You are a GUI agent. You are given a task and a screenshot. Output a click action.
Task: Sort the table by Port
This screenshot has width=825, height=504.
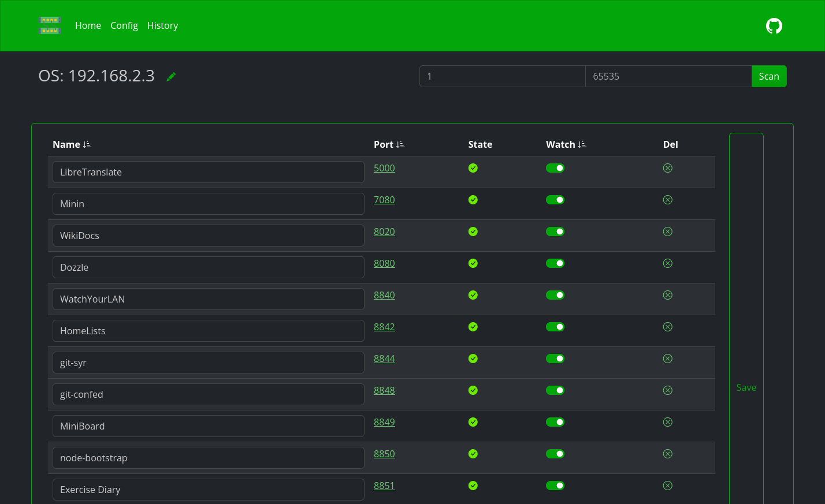(400, 144)
